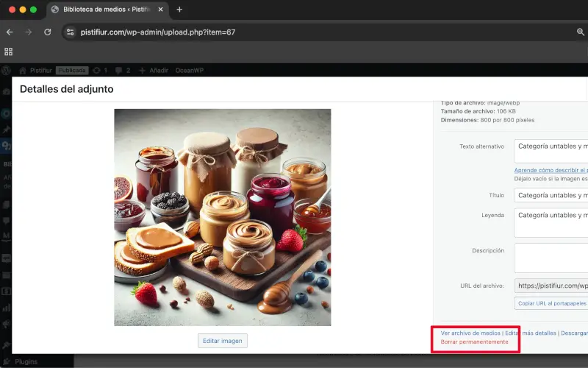Click the browser back arrow

click(x=10, y=32)
